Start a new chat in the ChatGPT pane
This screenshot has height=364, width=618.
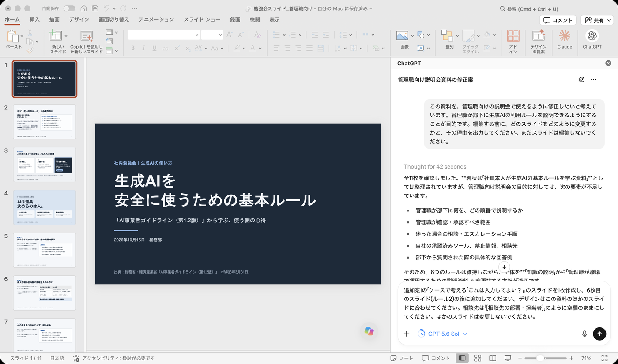click(582, 79)
